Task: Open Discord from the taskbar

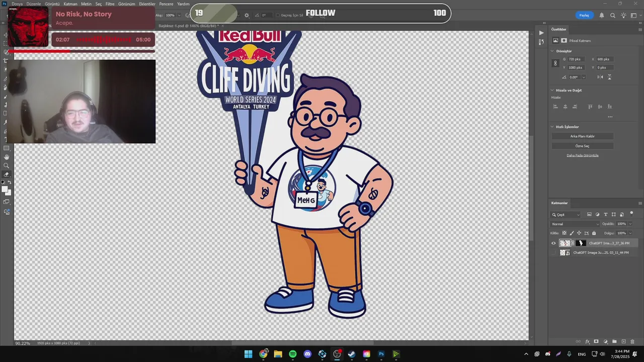Action: tap(307, 354)
